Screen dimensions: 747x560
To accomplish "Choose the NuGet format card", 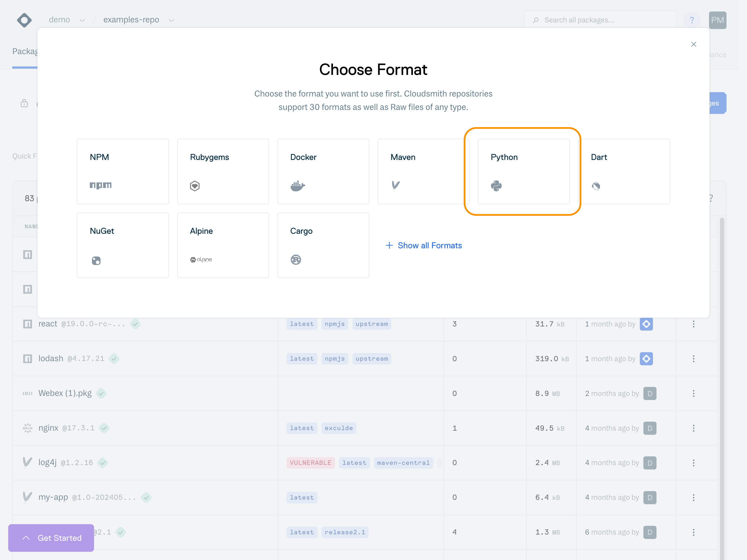I will (x=122, y=245).
